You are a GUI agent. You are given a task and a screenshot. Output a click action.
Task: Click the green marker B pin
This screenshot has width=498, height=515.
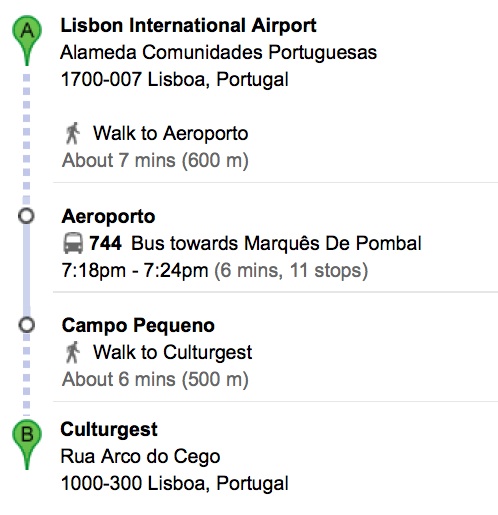click(27, 444)
